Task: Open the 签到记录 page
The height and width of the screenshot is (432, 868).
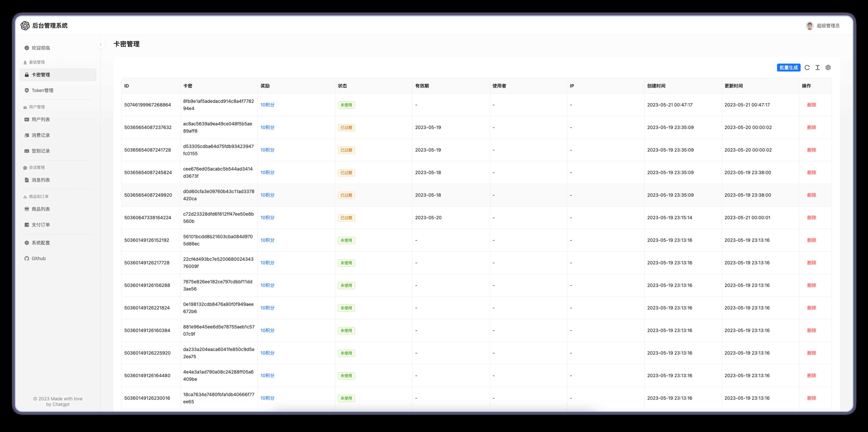Action: (x=40, y=150)
